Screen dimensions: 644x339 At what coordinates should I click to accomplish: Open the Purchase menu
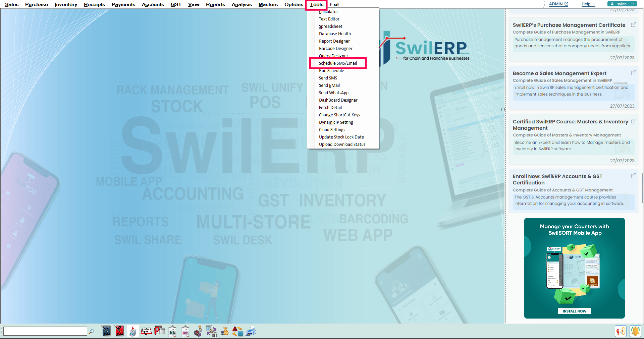click(x=37, y=4)
